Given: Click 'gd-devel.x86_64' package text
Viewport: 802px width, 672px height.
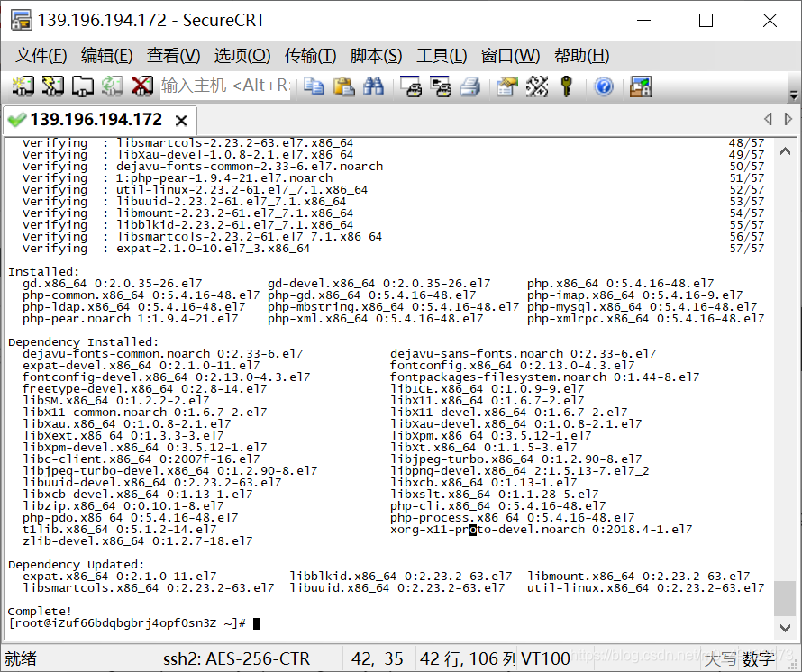Looking at the screenshot, I should (x=321, y=284).
